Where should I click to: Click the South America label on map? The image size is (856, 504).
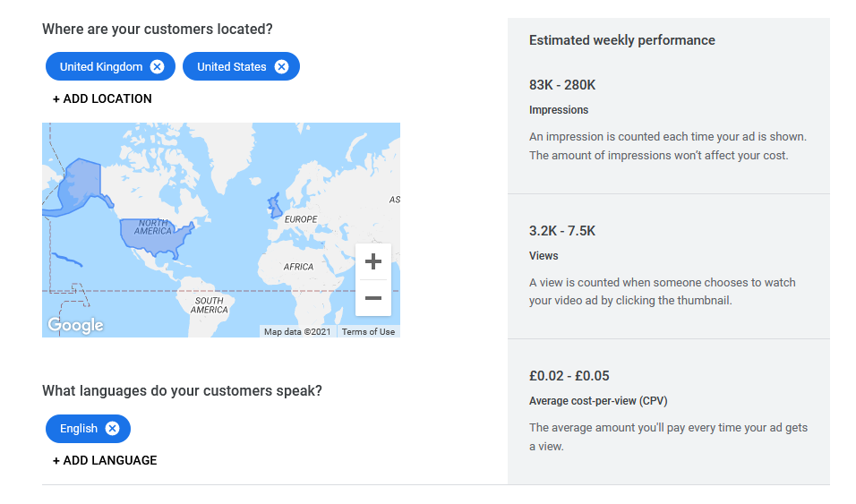(210, 305)
